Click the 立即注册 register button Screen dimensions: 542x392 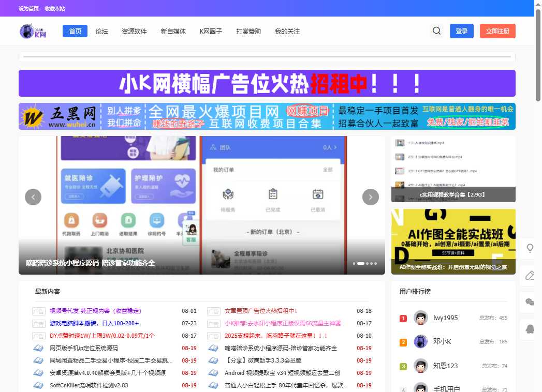pyautogui.click(x=497, y=31)
